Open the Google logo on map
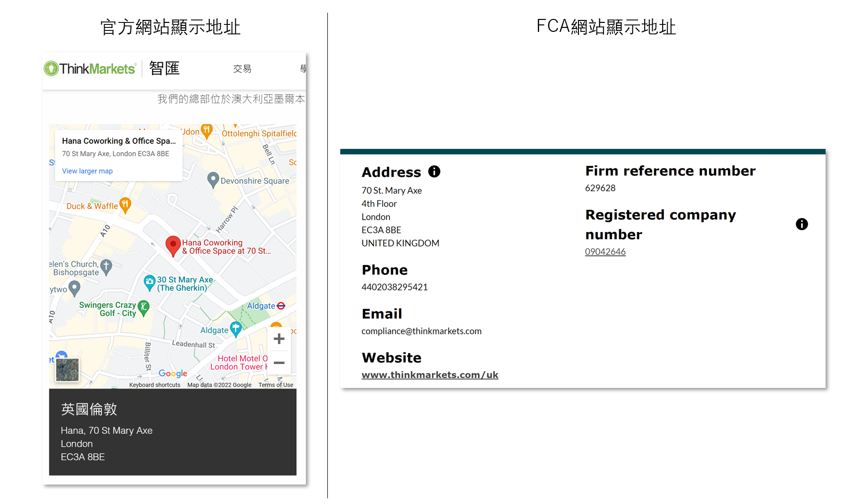The width and height of the screenshot is (848, 504). coord(173,374)
